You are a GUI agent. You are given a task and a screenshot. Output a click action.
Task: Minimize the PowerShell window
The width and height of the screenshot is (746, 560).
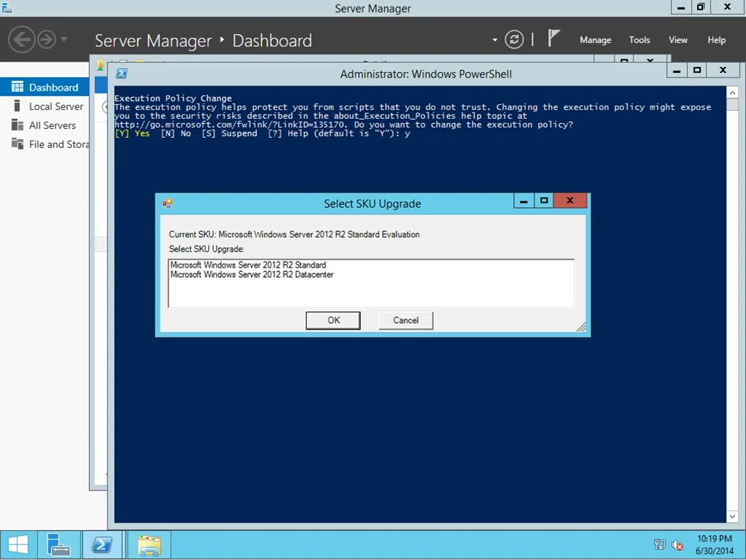[677, 71]
